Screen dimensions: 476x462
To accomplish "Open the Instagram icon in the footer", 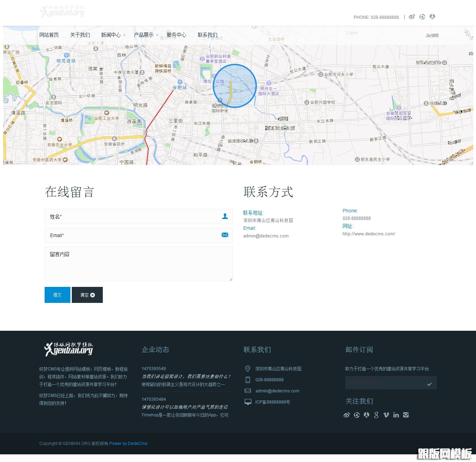I will pos(406,415).
